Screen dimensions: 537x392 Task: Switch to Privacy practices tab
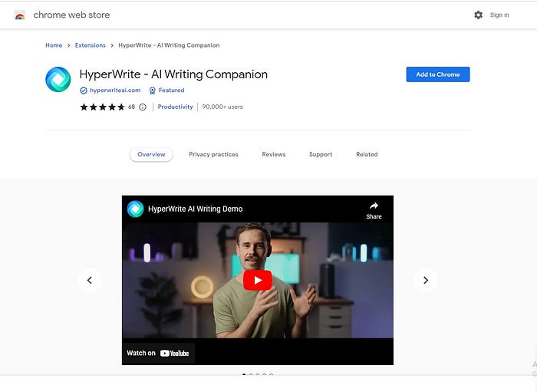click(x=213, y=154)
